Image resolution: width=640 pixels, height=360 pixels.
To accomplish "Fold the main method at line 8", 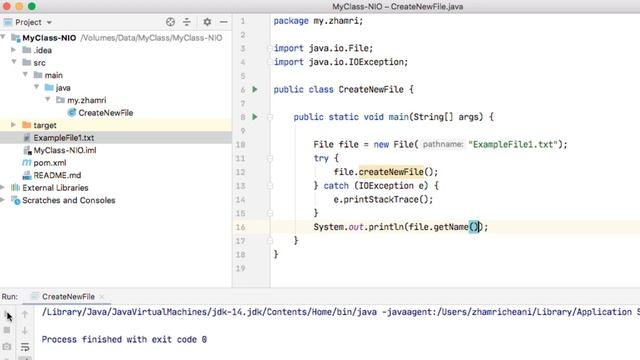I will (x=270, y=117).
